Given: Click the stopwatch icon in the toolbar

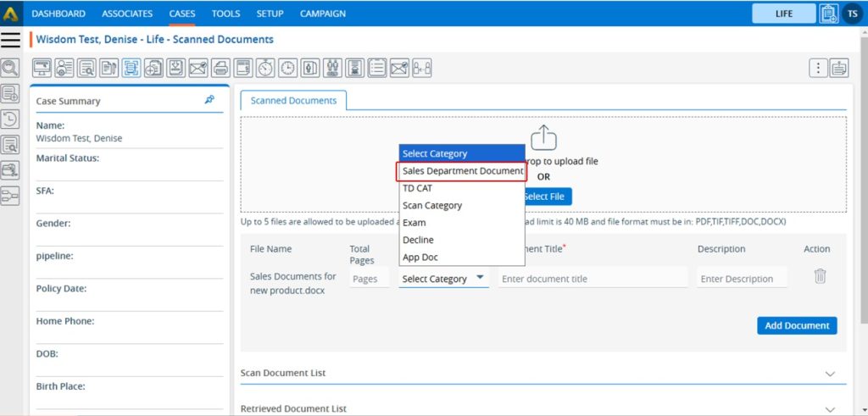Looking at the screenshot, I should pyautogui.click(x=265, y=68).
